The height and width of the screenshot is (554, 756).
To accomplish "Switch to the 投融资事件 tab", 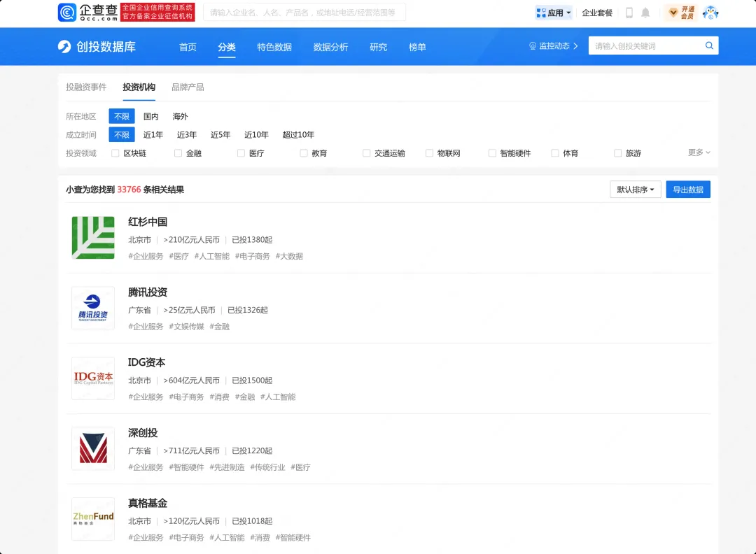I will [x=86, y=87].
